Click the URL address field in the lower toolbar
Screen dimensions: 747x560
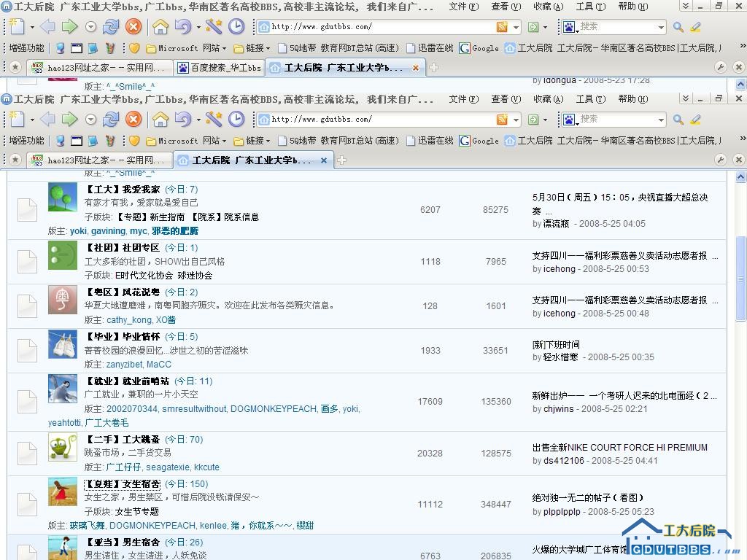click(379, 120)
